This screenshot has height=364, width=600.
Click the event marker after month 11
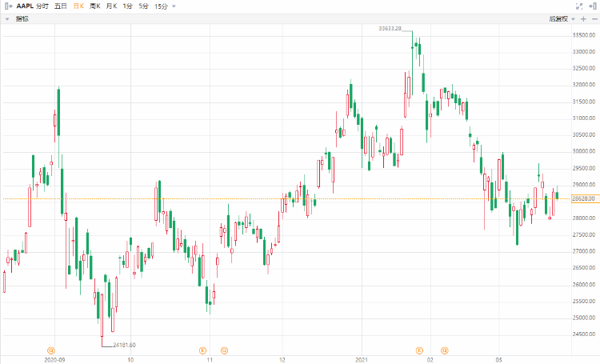[x=225, y=350]
